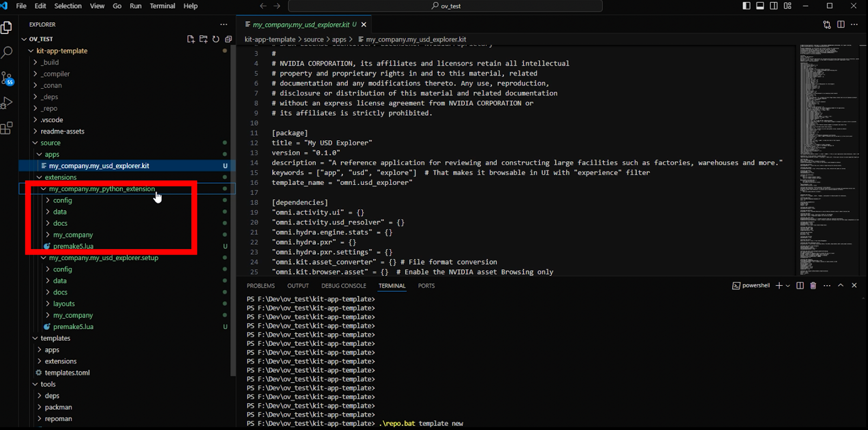Open premake5.lua under my_usd_explorer.setup
This screenshot has width=868, height=430.
pyautogui.click(x=124, y=327)
